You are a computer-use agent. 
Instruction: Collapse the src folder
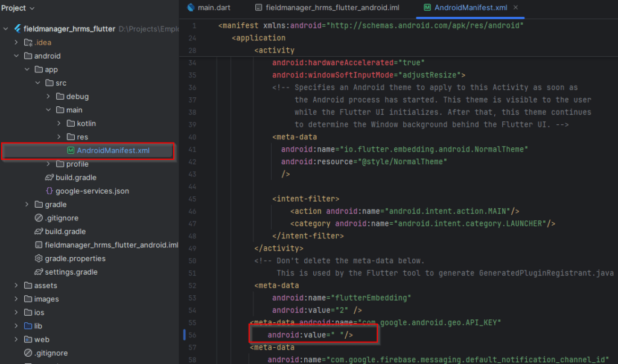tap(37, 83)
